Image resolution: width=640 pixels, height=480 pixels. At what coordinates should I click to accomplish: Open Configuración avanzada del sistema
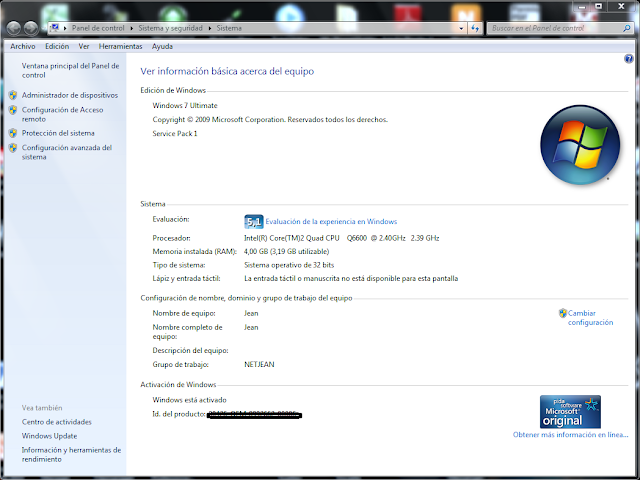click(67, 152)
